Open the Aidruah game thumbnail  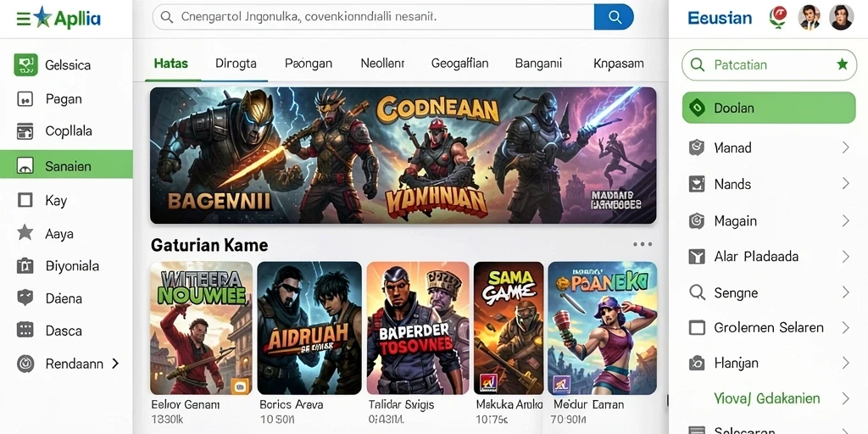(x=309, y=328)
